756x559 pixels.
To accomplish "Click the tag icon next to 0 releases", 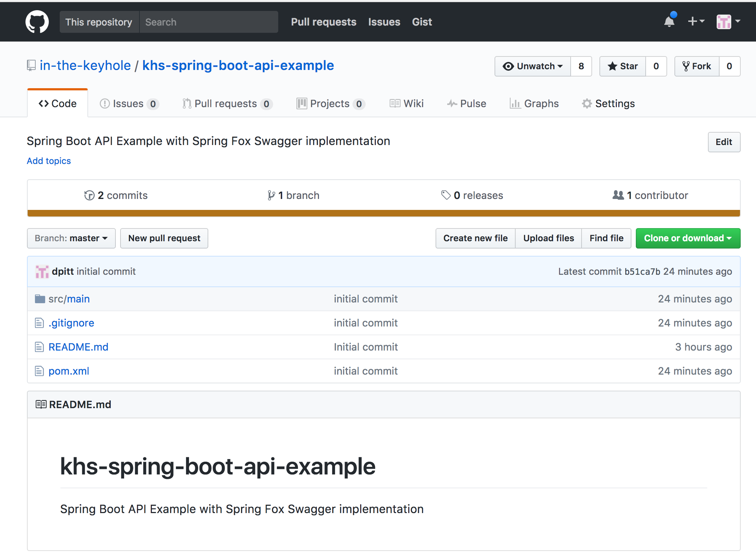I will 446,195.
